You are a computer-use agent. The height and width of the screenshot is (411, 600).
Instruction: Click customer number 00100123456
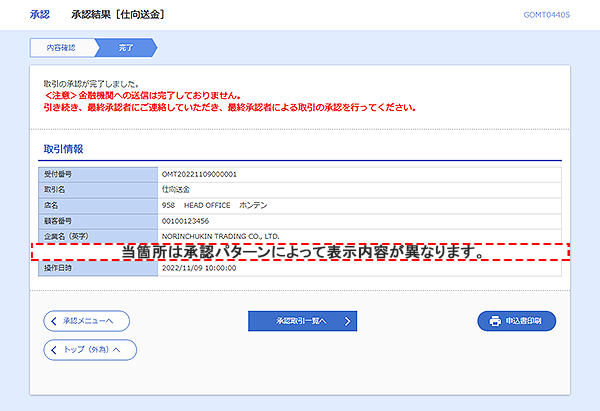(185, 221)
